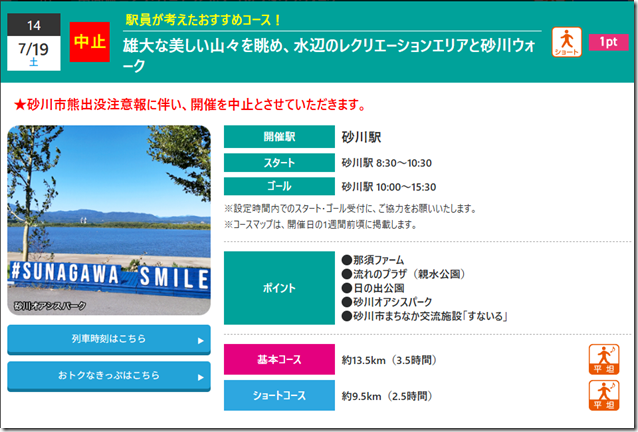Open 列車時刻はこちら train timetable button
638x432 pixels.
[x=109, y=339]
